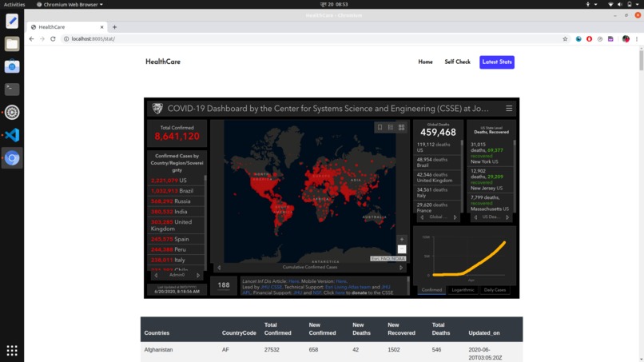This screenshot has width=644, height=362.
Task: Open the dashboard hamburger menu
Action: click(509, 109)
